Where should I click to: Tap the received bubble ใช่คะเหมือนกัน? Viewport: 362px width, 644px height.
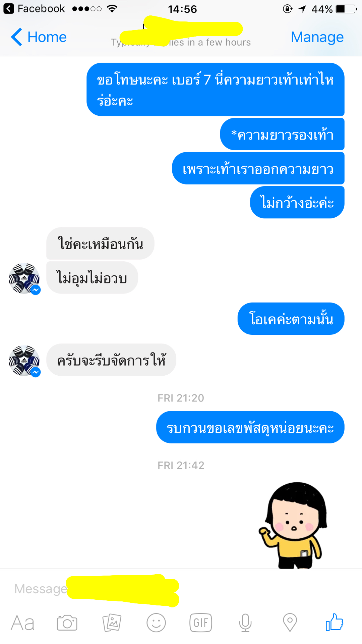[100, 244]
